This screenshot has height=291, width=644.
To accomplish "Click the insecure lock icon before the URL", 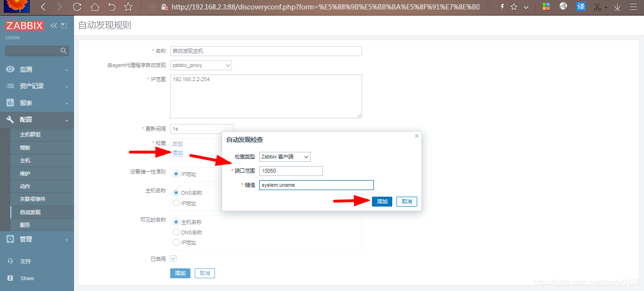I will coord(164,7).
